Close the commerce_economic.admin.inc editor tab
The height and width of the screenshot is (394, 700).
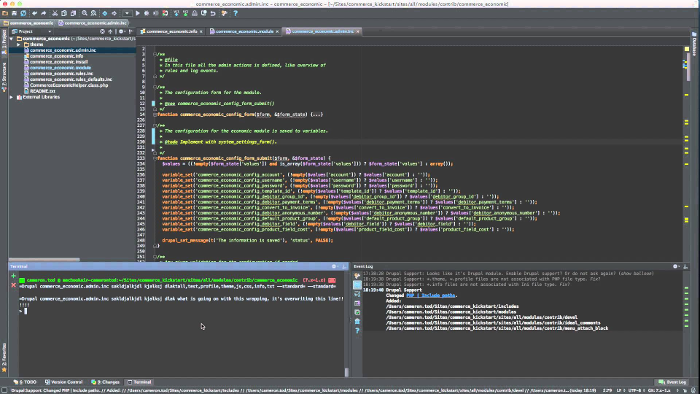pyautogui.click(x=358, y=32)
